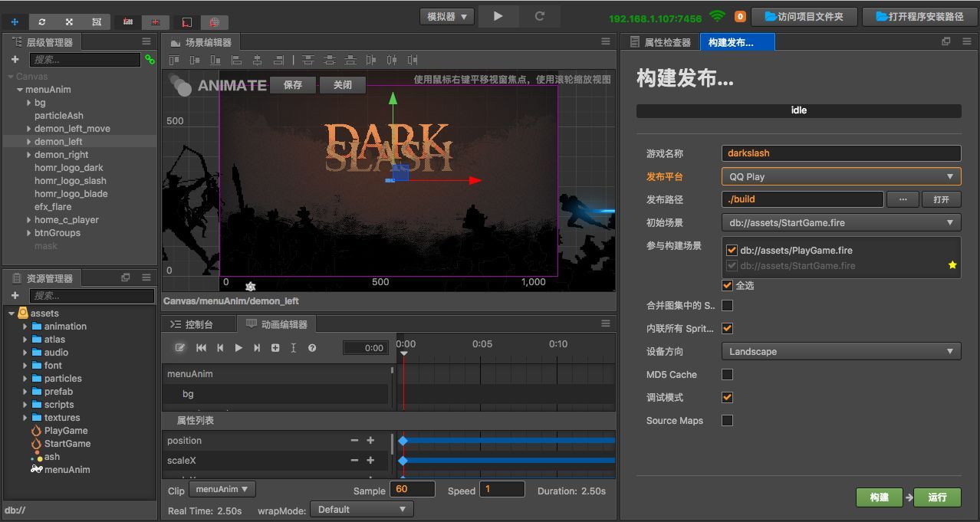Screen dimensions: 980x522
Task: Select the rotate transform tool
Action: point(42,22)
